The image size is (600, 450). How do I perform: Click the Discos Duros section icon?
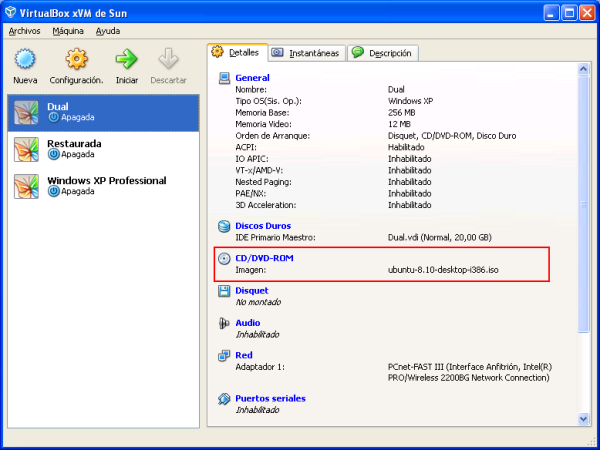224,226
